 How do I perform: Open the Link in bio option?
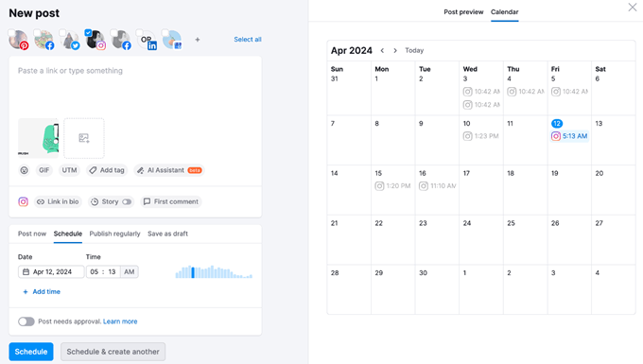point(58,201)
